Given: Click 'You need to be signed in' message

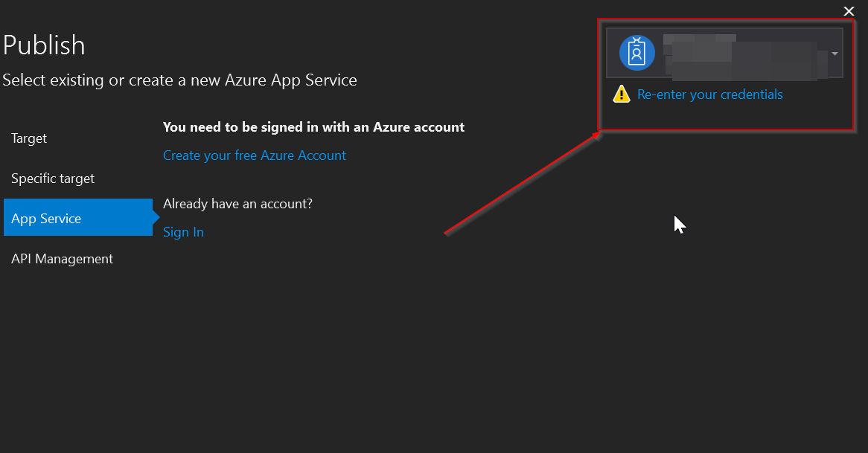Looking at the screenshot, I should 313,127.
